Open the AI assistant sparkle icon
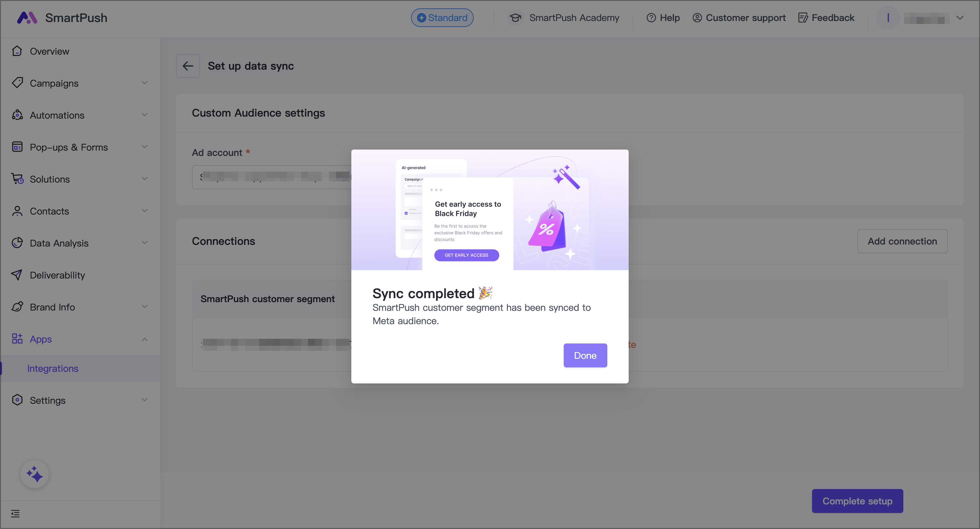Viewport: 980px width, 529px height. pos(35,474)
